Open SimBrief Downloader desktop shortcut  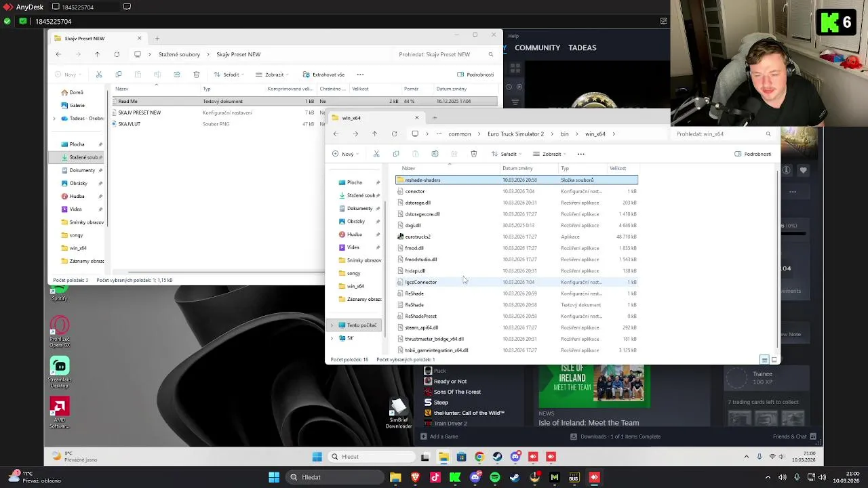pos(399,413)
